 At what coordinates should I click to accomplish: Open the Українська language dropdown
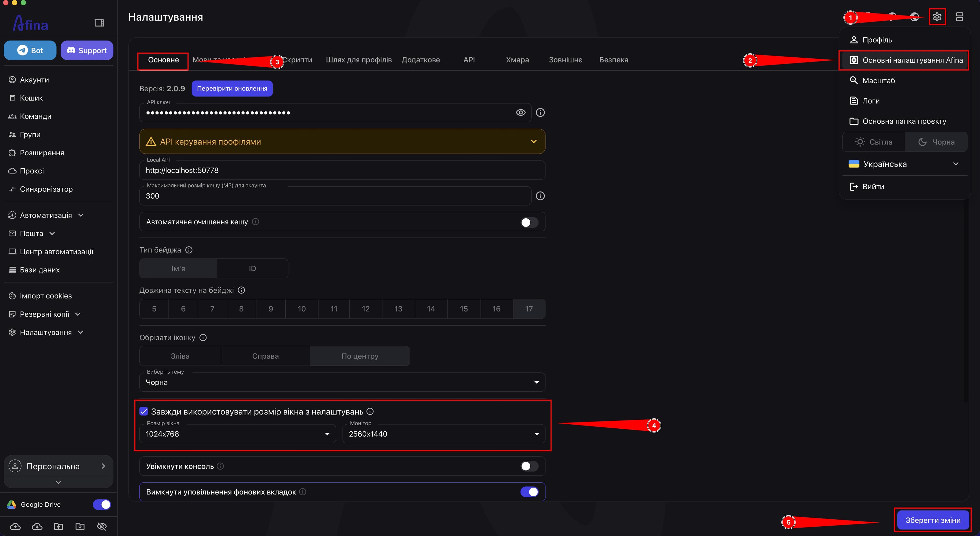(904, 164)
